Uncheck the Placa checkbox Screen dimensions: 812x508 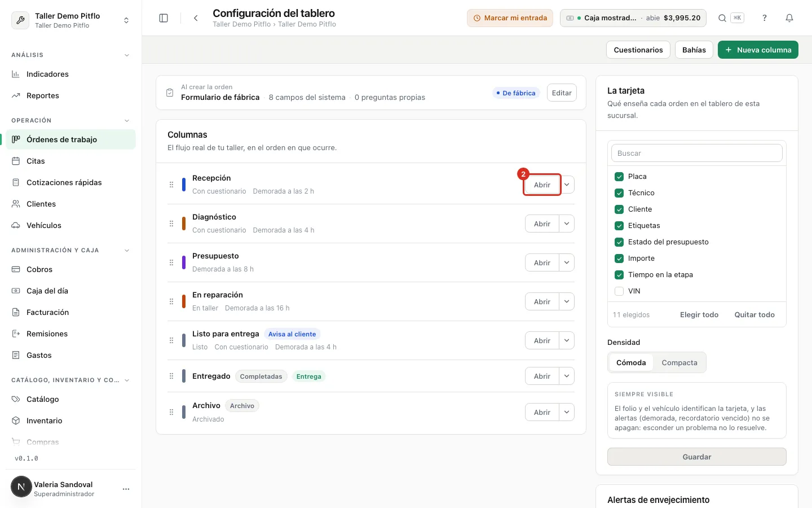tap(619, 176)
